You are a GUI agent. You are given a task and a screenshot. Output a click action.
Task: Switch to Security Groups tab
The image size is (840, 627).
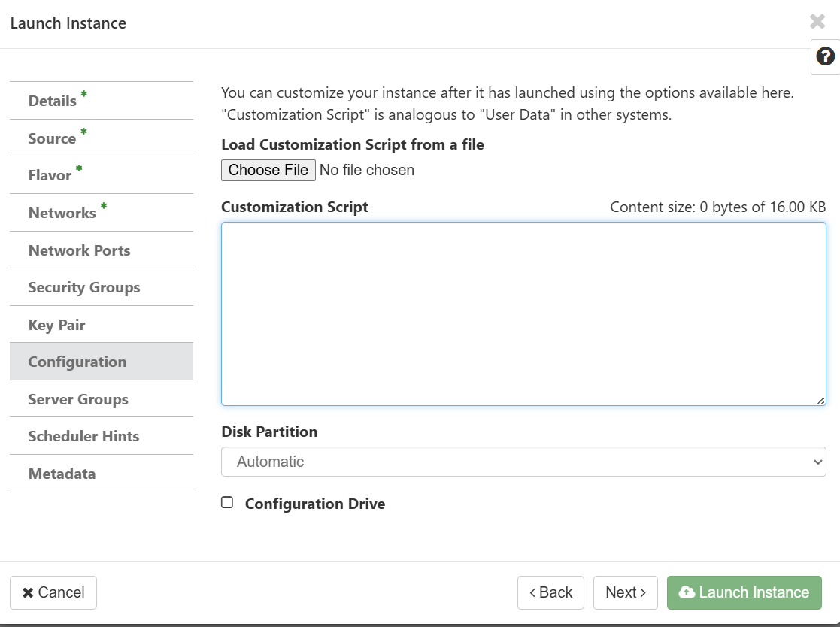point(84,287)
